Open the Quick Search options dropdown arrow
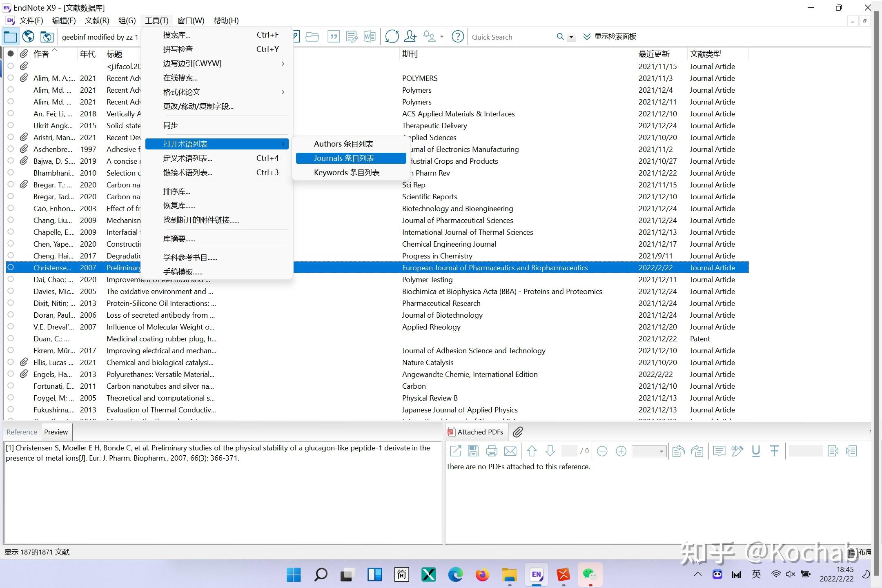This screenshot has width=882, height=588. [571, 37]
